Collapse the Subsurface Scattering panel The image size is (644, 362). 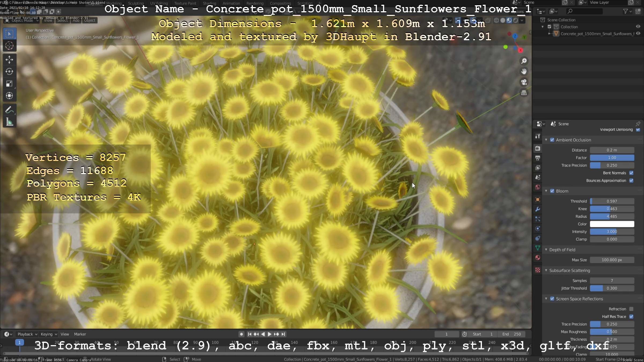[x=546, y=270]
